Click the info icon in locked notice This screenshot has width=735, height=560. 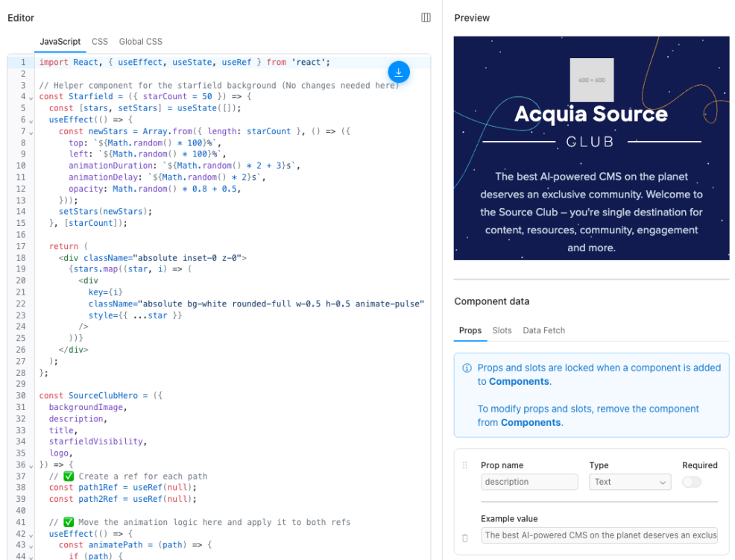pos(467,368)
